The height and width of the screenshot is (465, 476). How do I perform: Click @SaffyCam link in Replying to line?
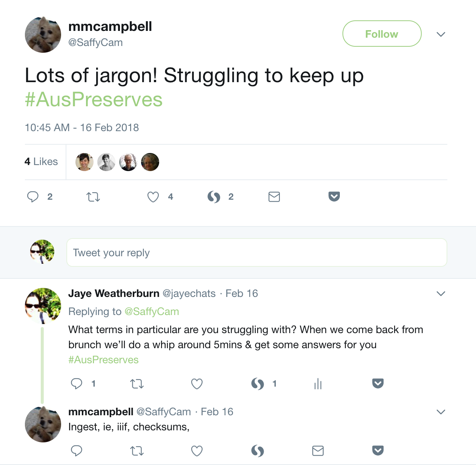(x=152, y=312)
